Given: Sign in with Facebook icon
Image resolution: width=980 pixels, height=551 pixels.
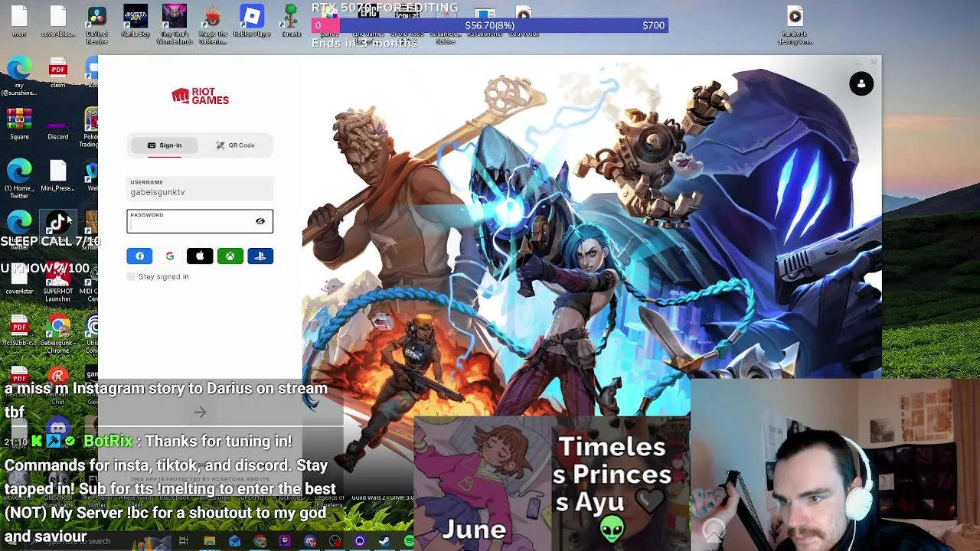Looking at the screenshot, I should coord(139,256).
